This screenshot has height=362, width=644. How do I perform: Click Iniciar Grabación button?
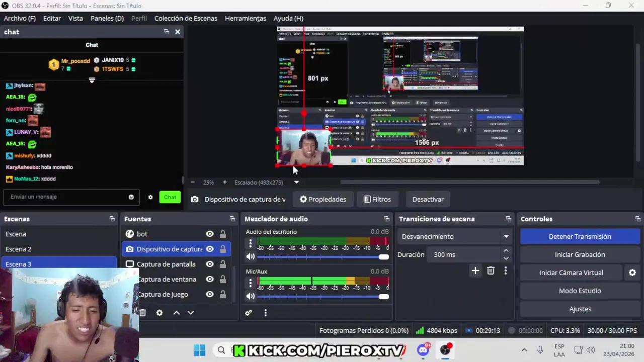[x=580, y=254]
